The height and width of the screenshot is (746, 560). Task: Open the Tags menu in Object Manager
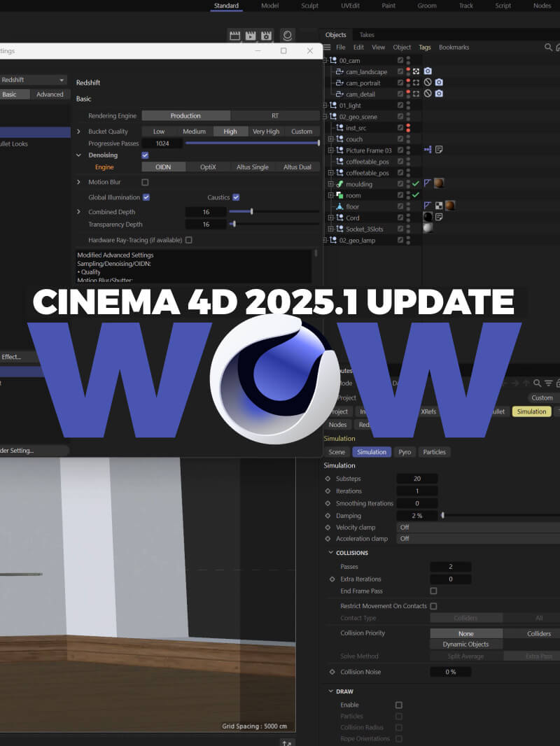[424, 47]
